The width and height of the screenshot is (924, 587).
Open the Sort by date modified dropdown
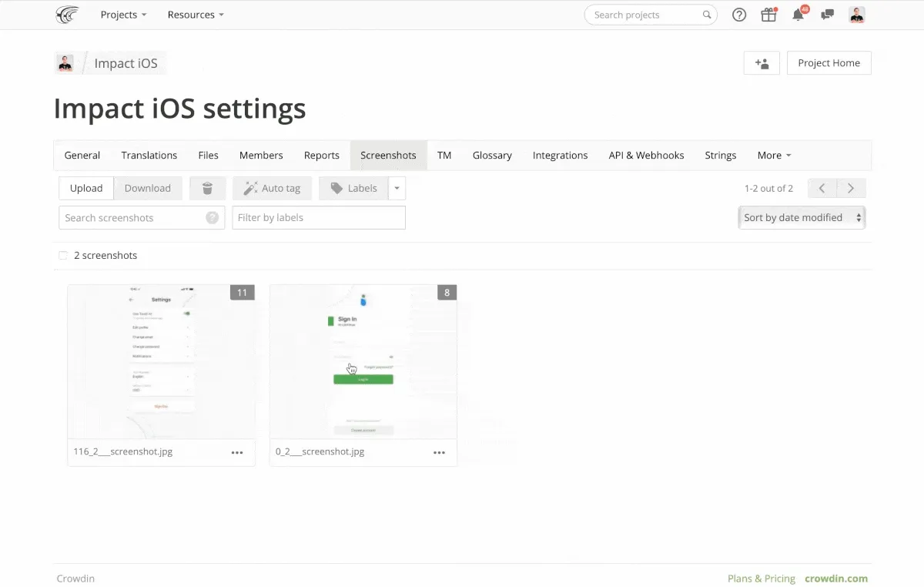[x=801, y=217]
